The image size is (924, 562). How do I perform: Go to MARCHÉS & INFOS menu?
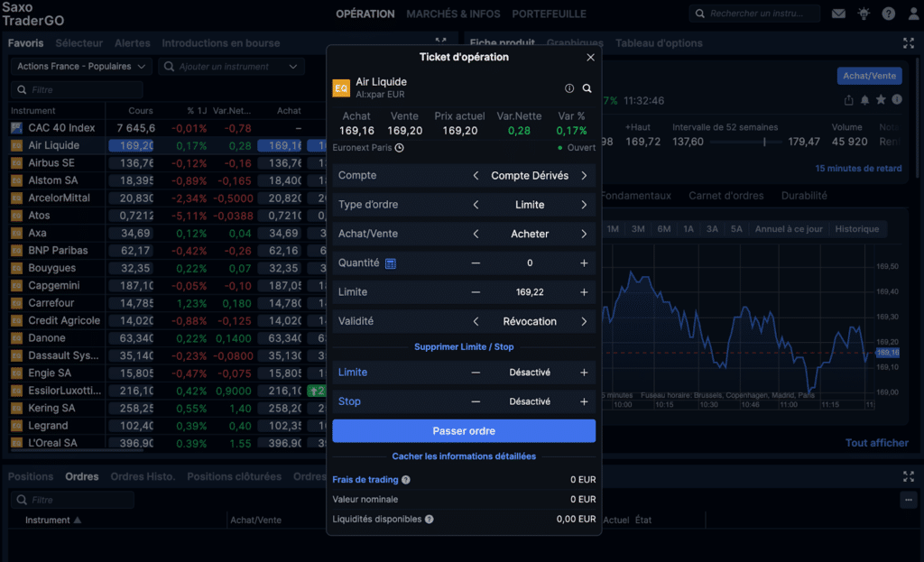(x=453, y=14)
